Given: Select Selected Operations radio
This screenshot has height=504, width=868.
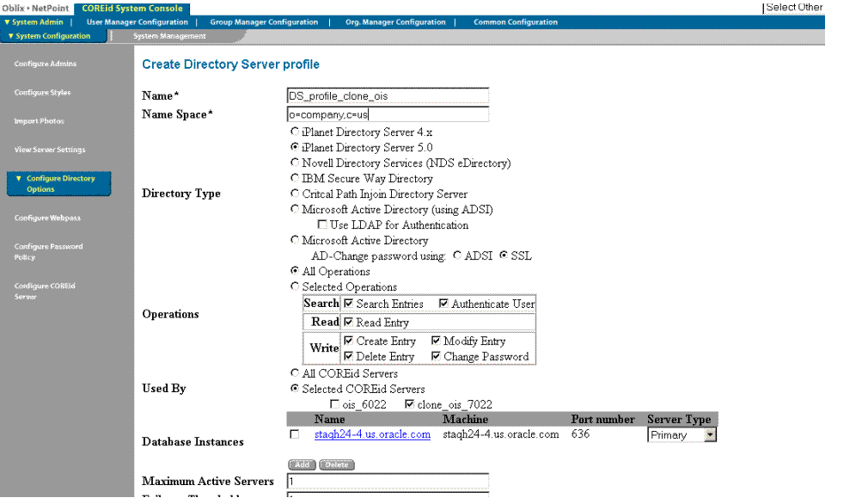Looking at the screenshot, I should pos(295,286).
